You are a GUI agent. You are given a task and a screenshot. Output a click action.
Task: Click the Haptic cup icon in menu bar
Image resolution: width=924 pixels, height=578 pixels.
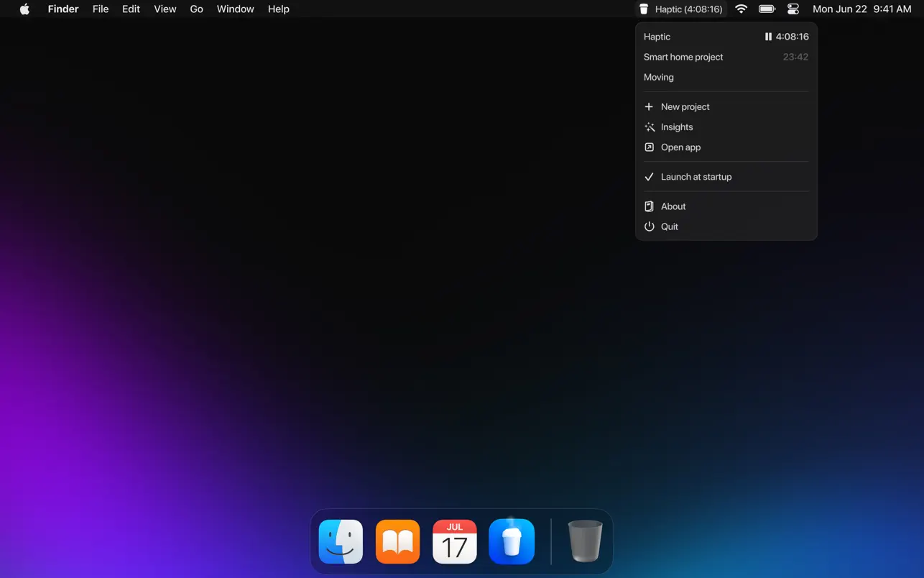pos(644,9)
